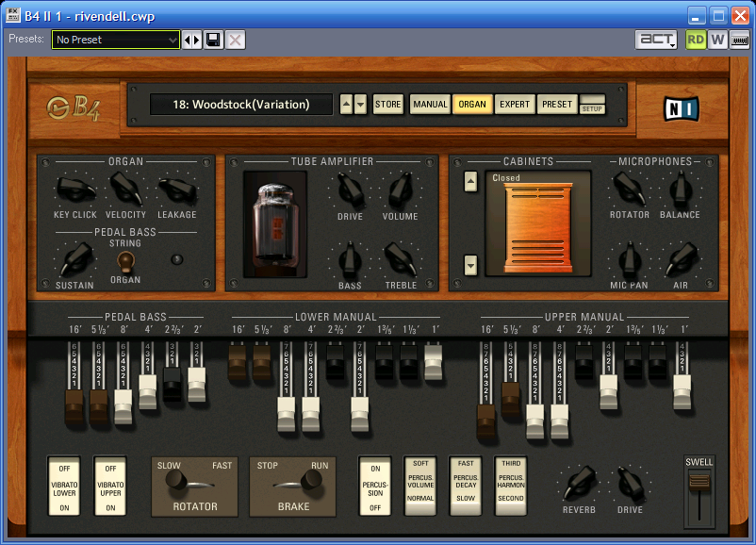The width and height of the screenshot is (756, 545).
Task: Click the Lower Manual 8' drawbar
Action: coord(286,414)
